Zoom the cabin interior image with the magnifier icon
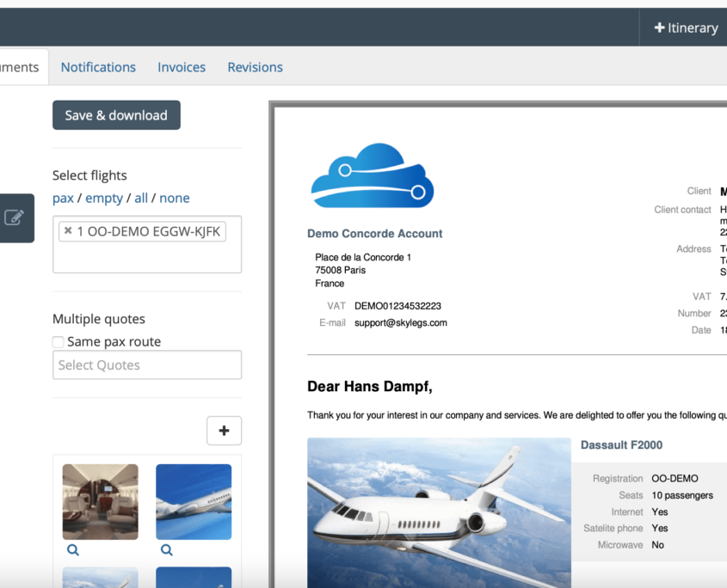This screenshot has height=588, width=727. [x=73, y=549]
